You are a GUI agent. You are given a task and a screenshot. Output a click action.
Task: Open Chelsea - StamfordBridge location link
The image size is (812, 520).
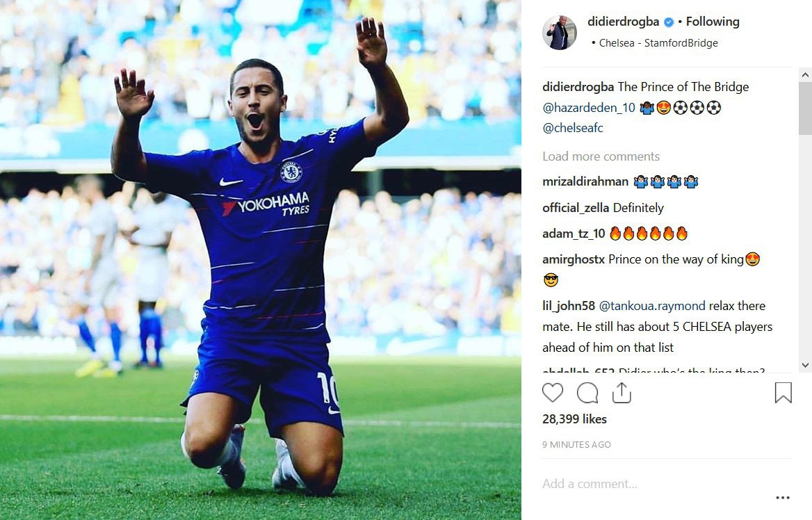pyautogui.click(x=658, y=43)
